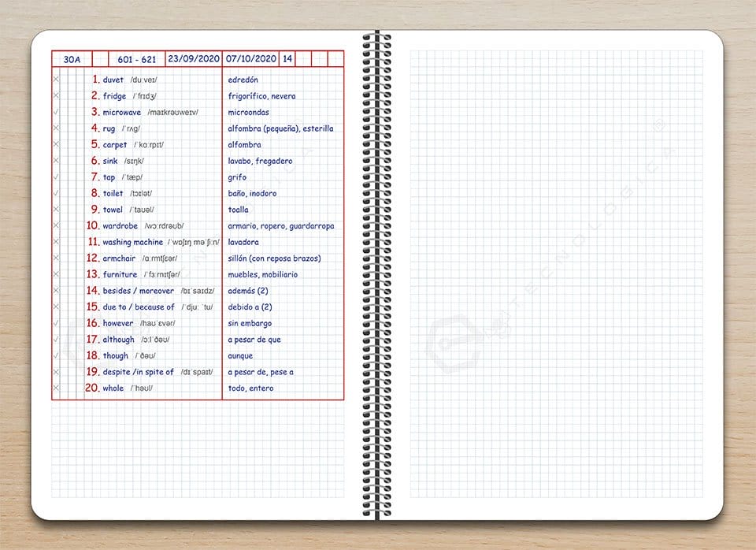Viewport: 756px width, 550px height.
Task: Toggle the X mark beside "fridge"
Action: pos(54,95)
